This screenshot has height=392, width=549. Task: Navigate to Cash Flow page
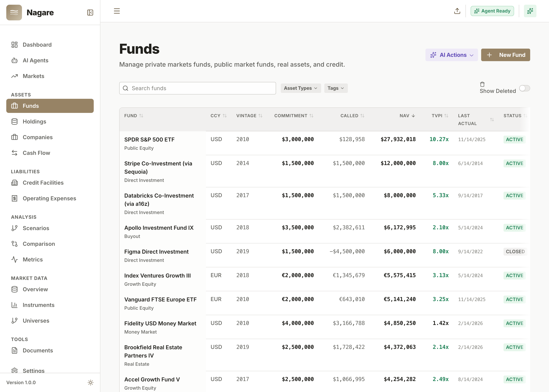click(50, 153)
